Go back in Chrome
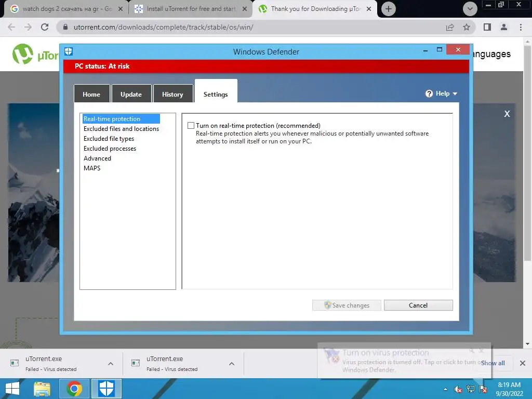Viewport: 532px width, 399px height. click(11, 27)
